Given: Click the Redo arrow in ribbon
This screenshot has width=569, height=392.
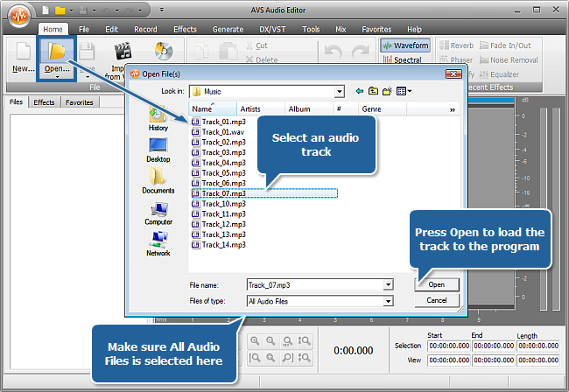Looking at the screenshot, I should (361, 52).
